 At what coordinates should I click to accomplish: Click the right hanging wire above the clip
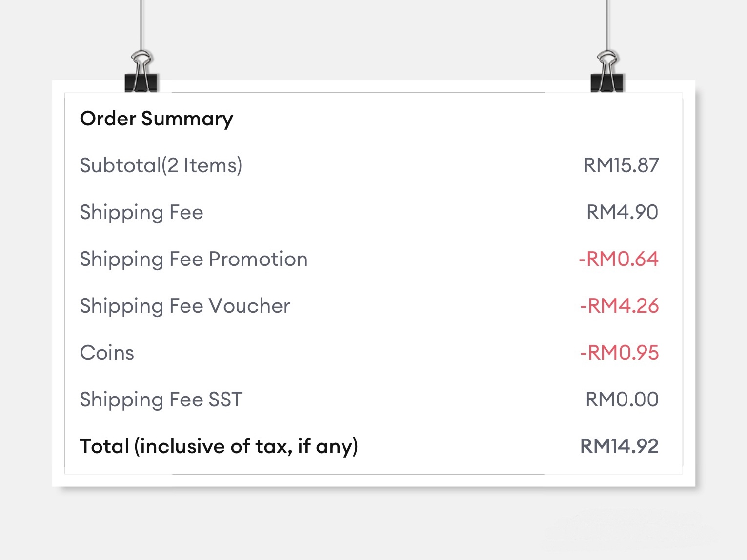607,24
